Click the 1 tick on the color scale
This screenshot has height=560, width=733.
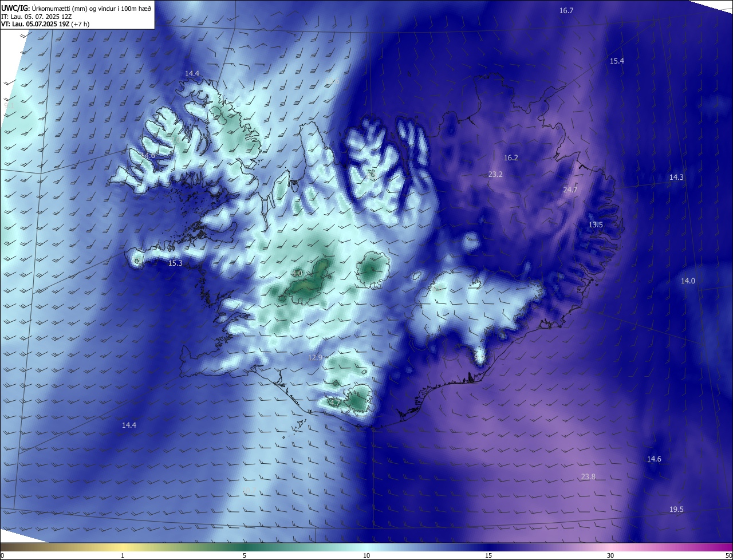point(123,555)
